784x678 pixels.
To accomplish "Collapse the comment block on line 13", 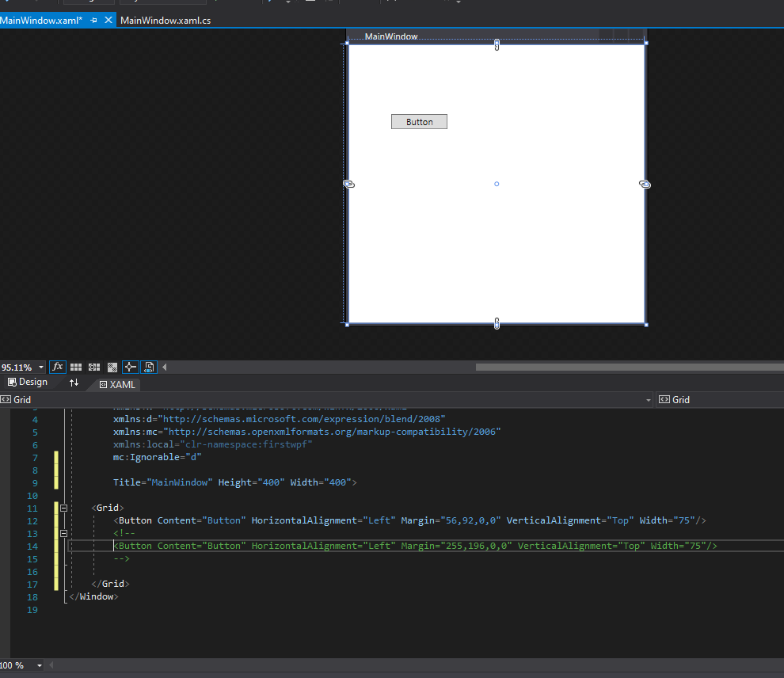I will pos(64,533).
